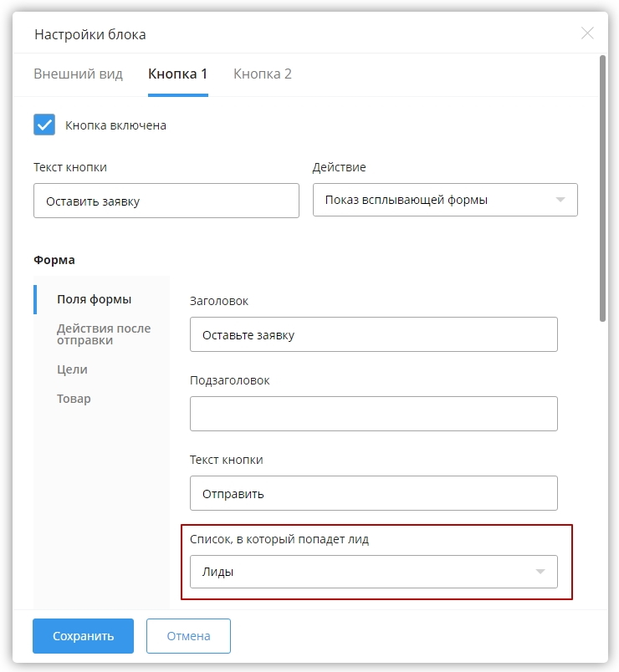Click the Заголовок input field
This screenshot has height=672, width=619.
[x=373, y=334]
